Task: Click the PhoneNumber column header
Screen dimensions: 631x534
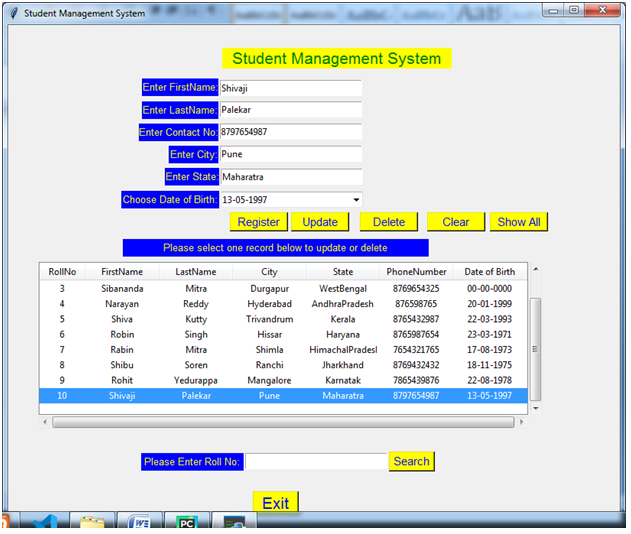Action: [416, 272]
